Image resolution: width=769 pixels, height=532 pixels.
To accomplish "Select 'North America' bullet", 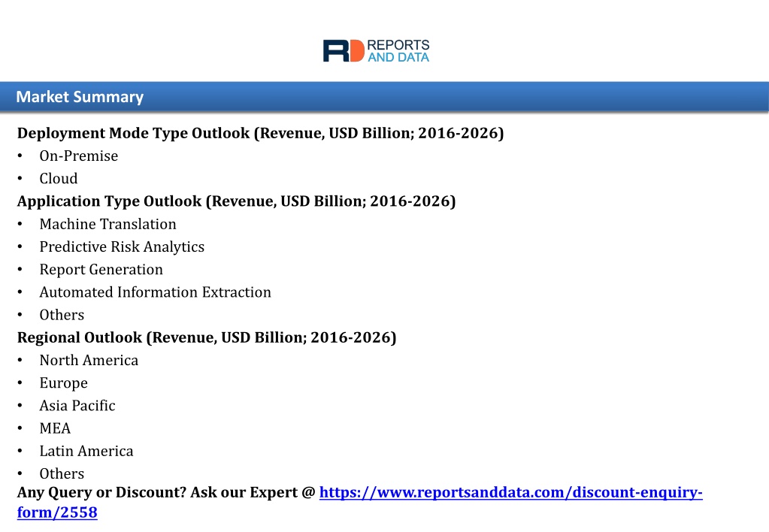I will click(x=89, y=361).
